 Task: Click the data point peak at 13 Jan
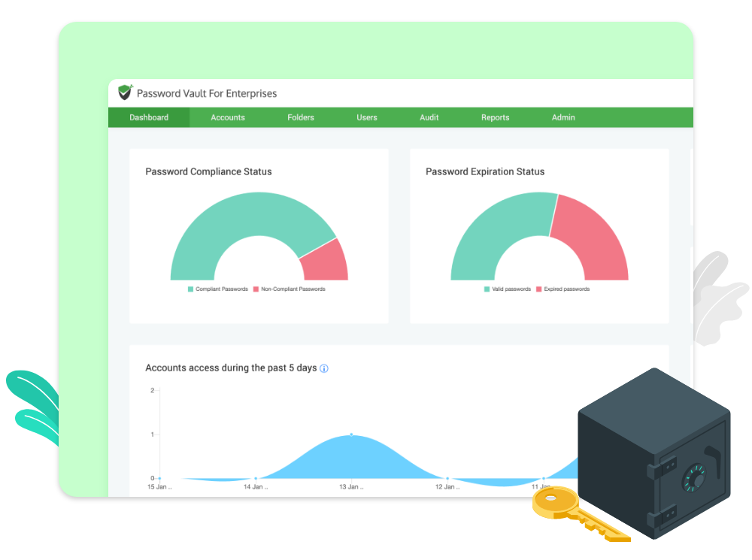point(351,434)
